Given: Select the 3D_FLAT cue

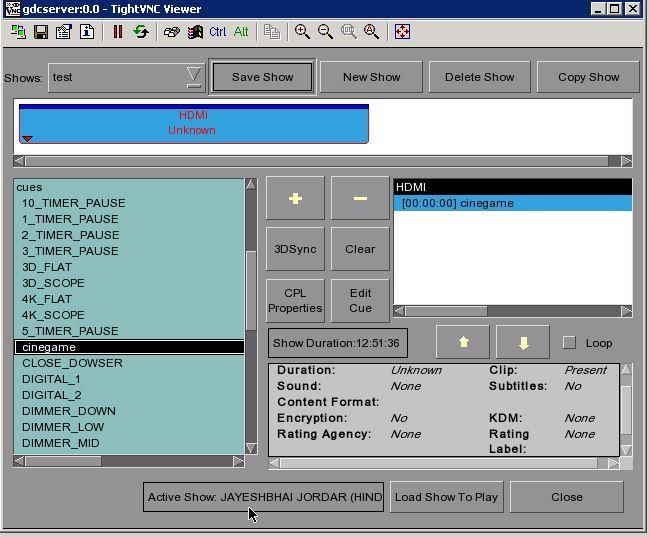Looking at the screenshot, I should pyautogui.click(x=129, y=267).
